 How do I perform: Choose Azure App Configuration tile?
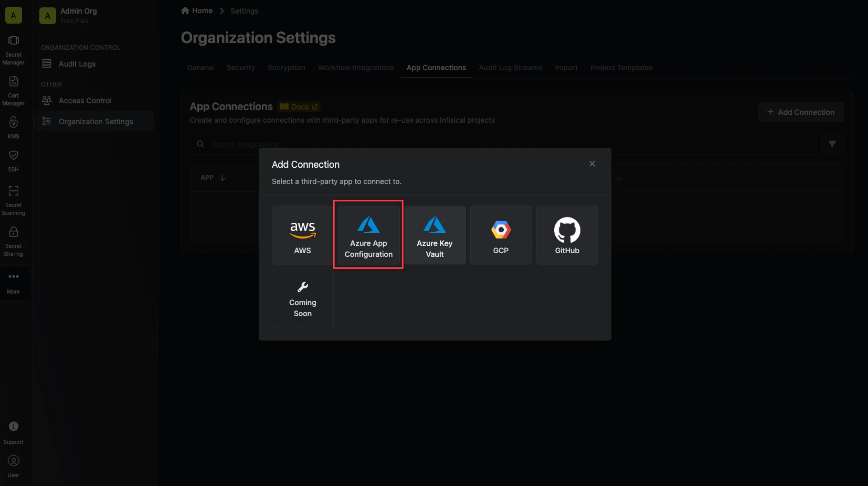pos(368,235)
